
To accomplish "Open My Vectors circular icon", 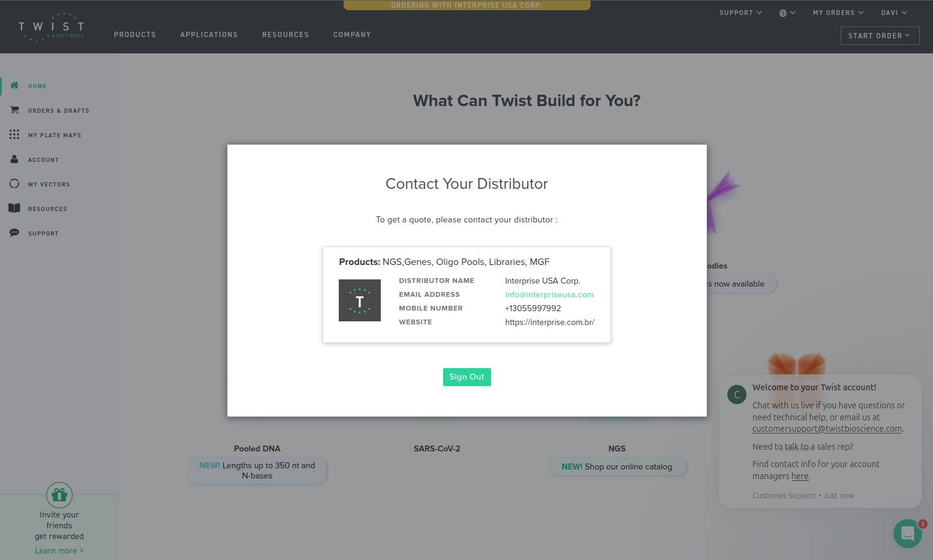I will click(14, 184).
